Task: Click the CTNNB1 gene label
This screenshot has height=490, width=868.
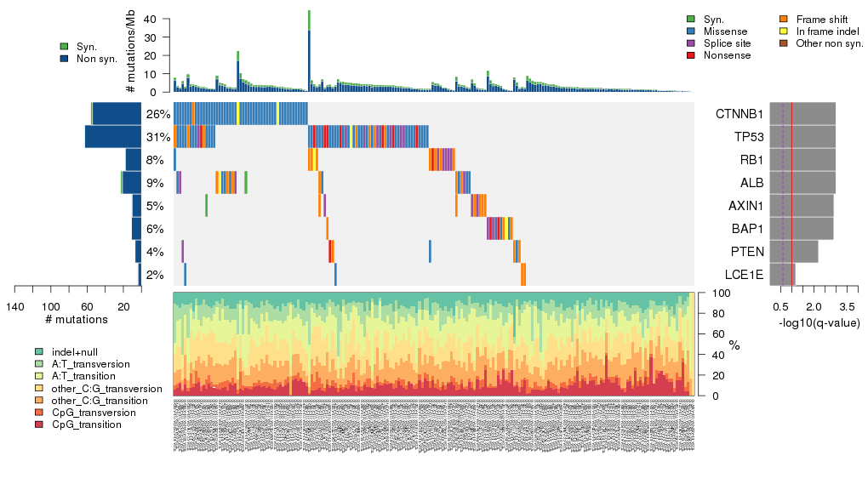Action: pyautogui.click(x=740, y=114)
